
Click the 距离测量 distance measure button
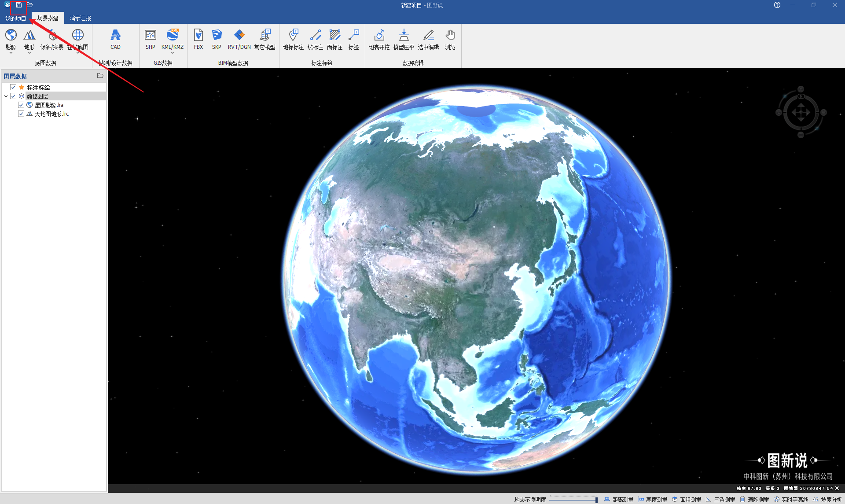pos(619,500)
